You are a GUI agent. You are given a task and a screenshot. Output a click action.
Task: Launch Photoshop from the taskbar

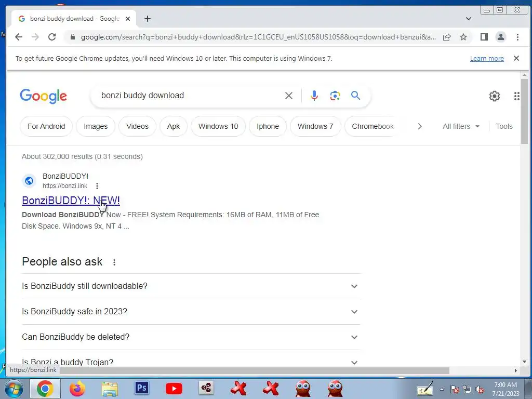click(x=141, y=388)
